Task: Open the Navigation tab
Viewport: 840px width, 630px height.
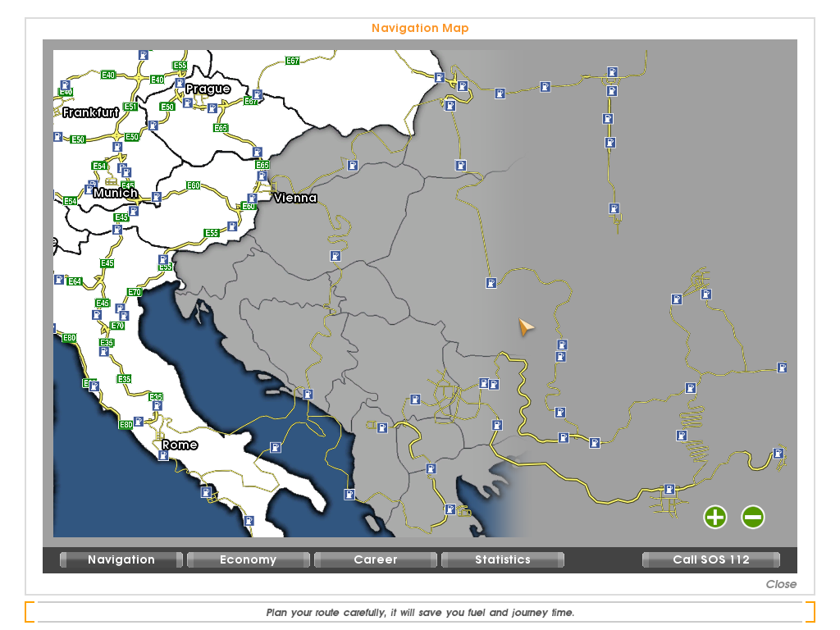Action: point(121,559)
